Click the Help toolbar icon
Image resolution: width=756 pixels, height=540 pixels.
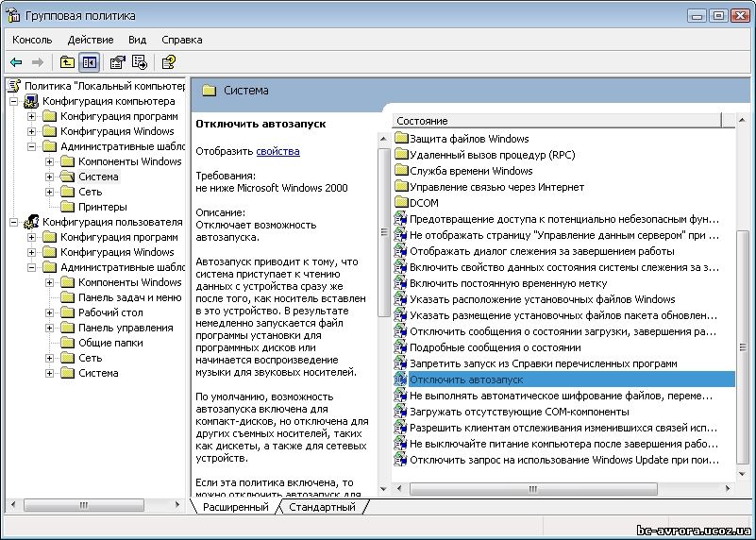pyautogui.click(x=168, y=62)
